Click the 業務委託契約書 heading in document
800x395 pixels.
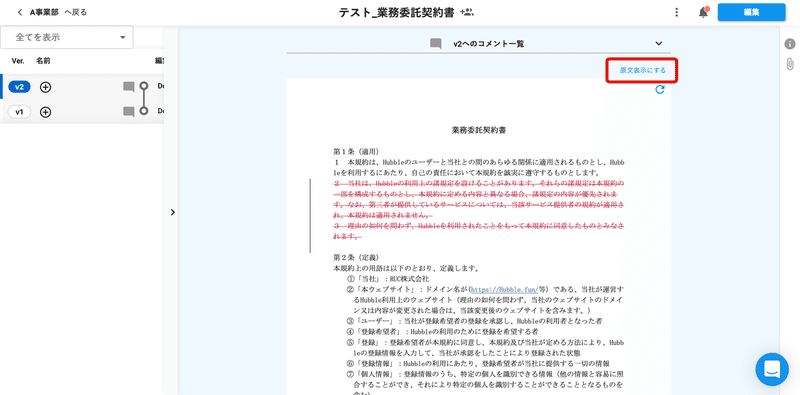click(x=479, y=130)
